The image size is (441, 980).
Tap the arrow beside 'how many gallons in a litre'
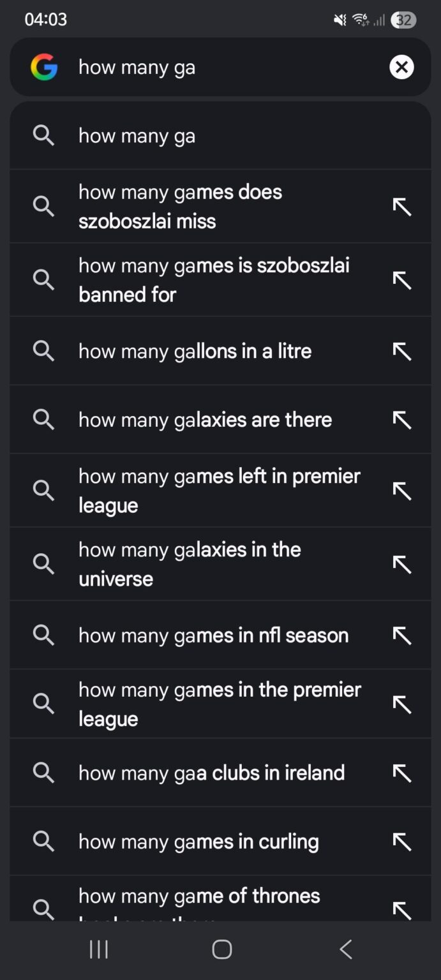click(402, 351)
